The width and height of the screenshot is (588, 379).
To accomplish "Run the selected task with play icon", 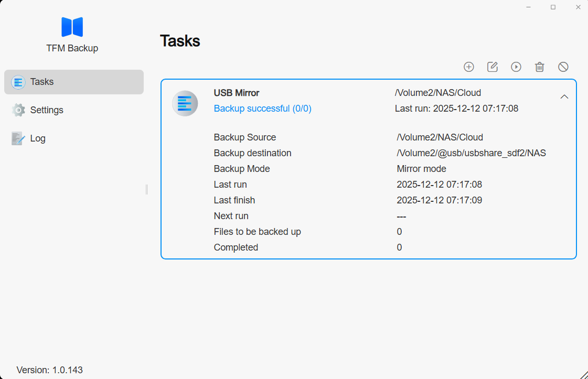I will (516, 67).
